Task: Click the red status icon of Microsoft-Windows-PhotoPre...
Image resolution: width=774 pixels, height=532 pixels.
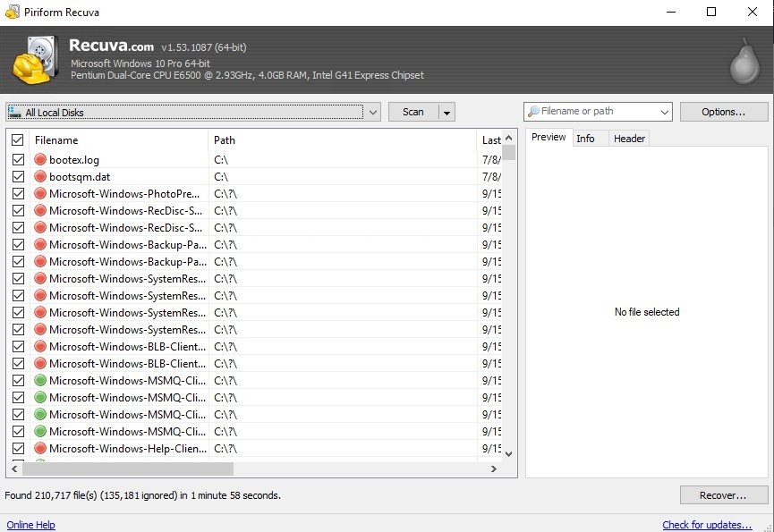Action: pyautogui.click(x=40, y=194)
